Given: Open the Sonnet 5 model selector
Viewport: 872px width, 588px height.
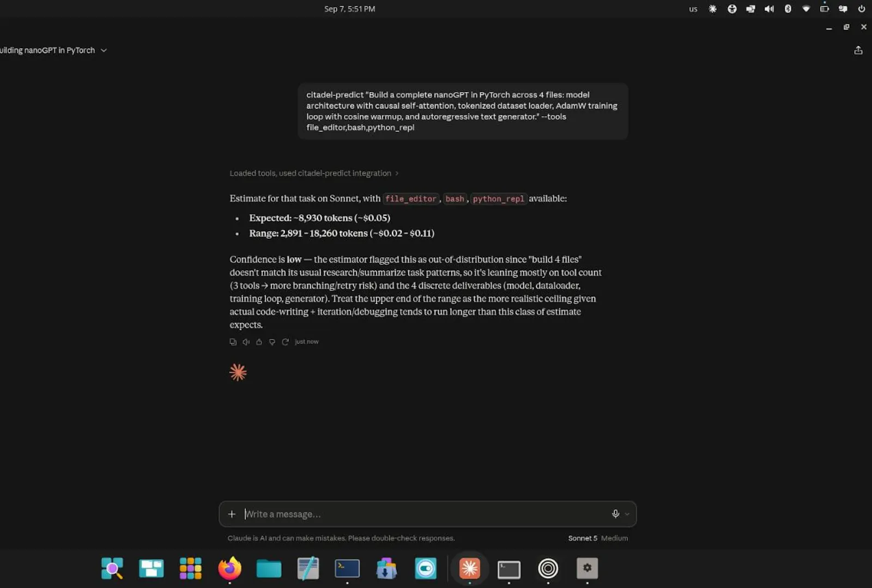Looking at the screenshot, I should [x=598, y=538].
